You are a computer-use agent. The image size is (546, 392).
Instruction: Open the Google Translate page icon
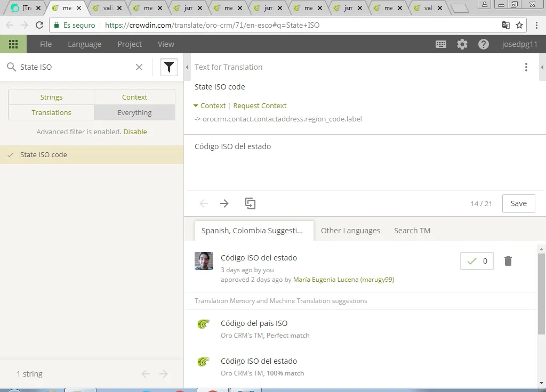(505, 25)
